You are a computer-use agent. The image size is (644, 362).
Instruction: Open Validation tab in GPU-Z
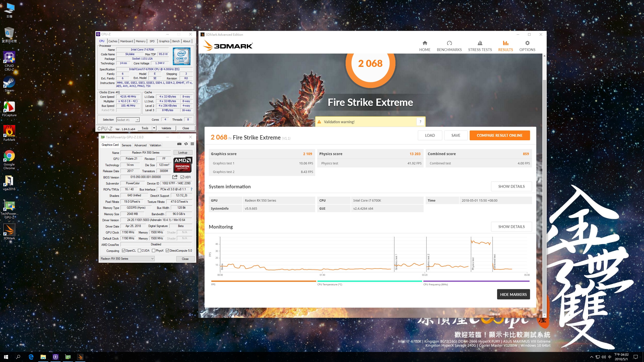click(155, 145)
